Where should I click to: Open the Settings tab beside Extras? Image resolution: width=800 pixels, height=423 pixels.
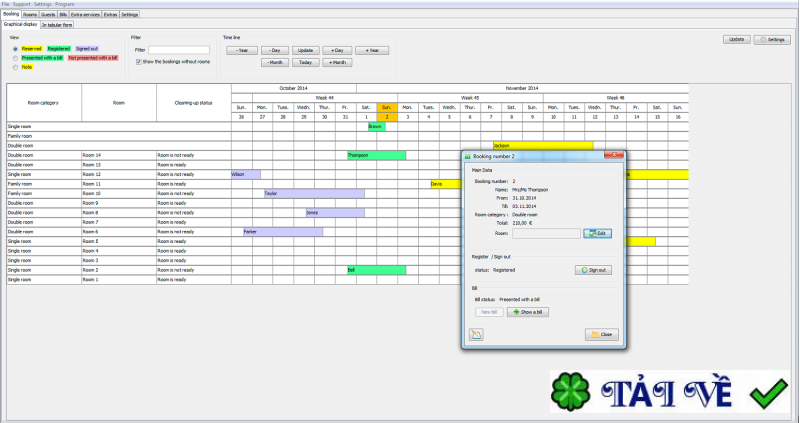130,14
